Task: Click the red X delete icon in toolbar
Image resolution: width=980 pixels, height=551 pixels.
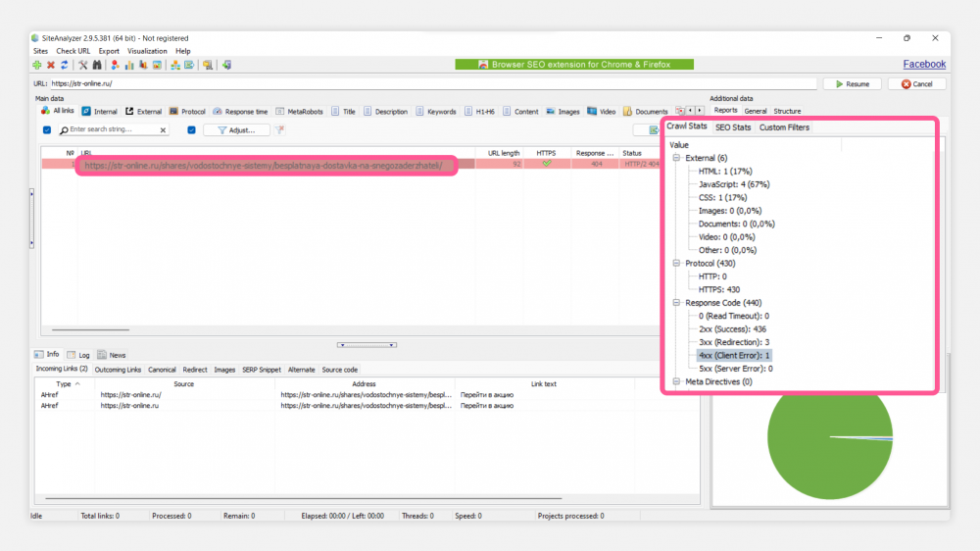Action: pos(51,65)
